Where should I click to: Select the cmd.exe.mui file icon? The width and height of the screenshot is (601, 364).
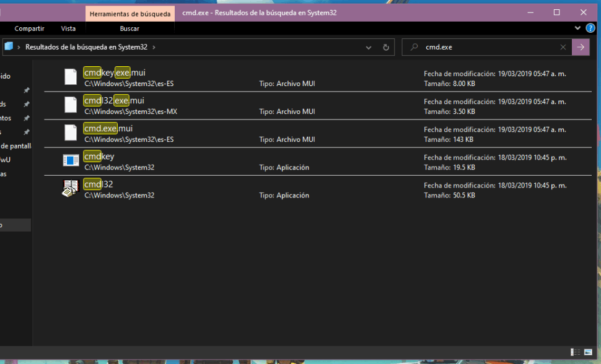coord(71,132)
